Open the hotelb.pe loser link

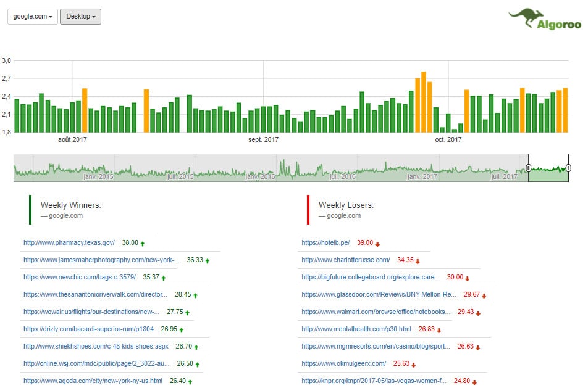[325, 242]
